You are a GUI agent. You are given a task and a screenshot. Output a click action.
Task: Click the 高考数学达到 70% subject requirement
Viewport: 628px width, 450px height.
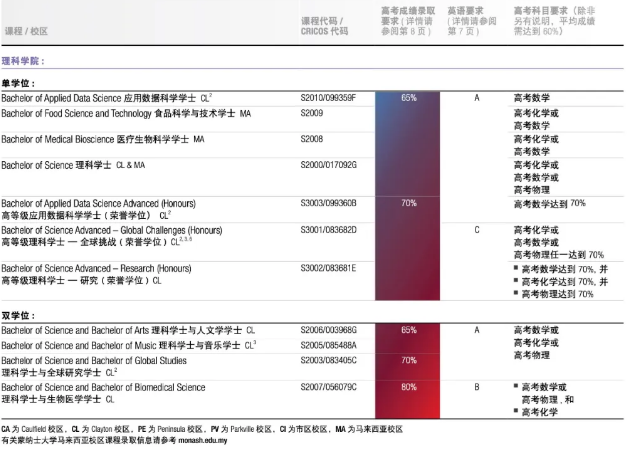tap(549, 203)
